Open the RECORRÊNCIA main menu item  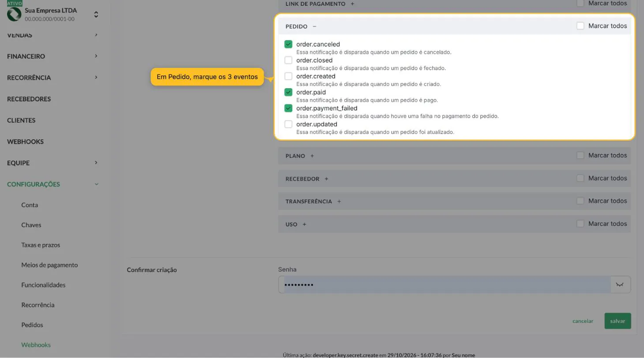pos(29,78)
